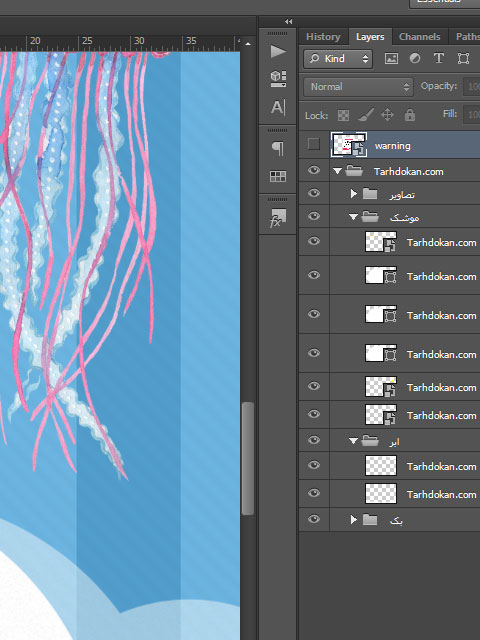480x640 pixels.
Task: Open the Swatches grid panel icon
Action: click(278, 176)
